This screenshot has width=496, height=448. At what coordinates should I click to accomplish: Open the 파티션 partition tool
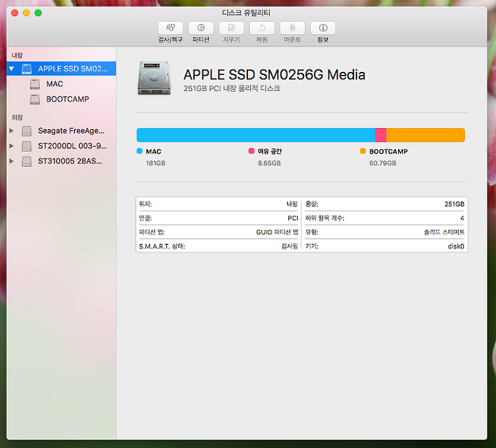click(x=201, y=28)
